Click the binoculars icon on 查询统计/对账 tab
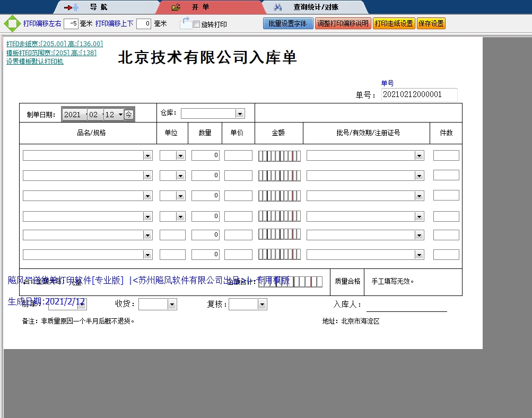Viewport: 532px width, 418px height. (x=278, y=7)
